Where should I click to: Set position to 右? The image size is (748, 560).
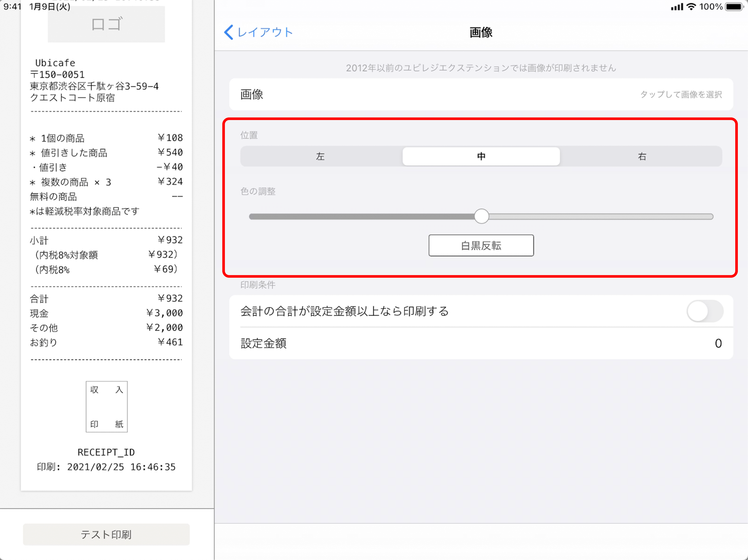pos(642,157)
